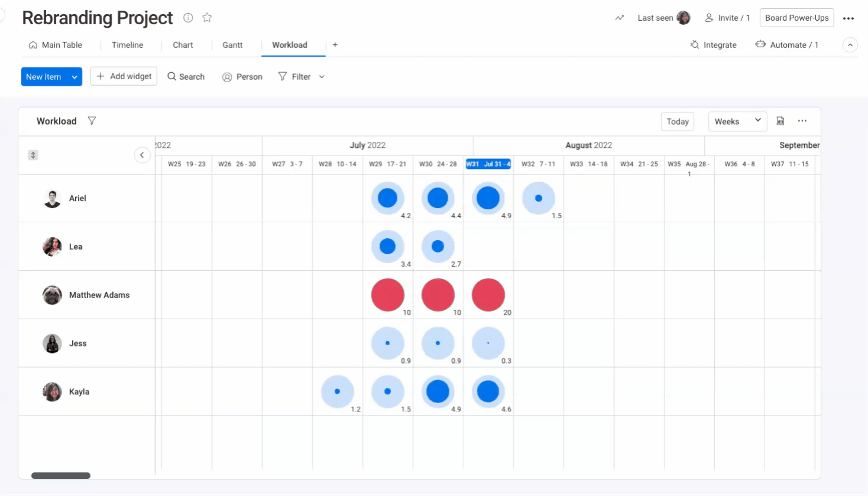Switch to the Main Table tab
Viewport: 868px width, 496px height.
pyautogui.click(x=56, y=45)
